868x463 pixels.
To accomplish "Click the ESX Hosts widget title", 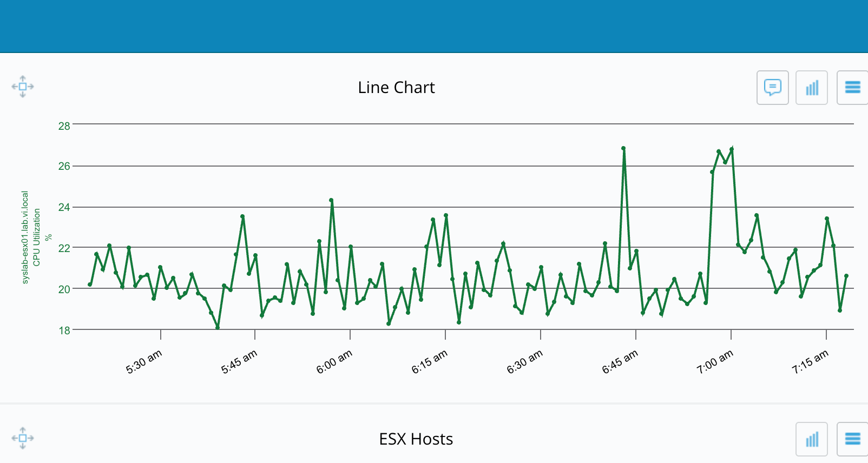I will coord(416,439).
